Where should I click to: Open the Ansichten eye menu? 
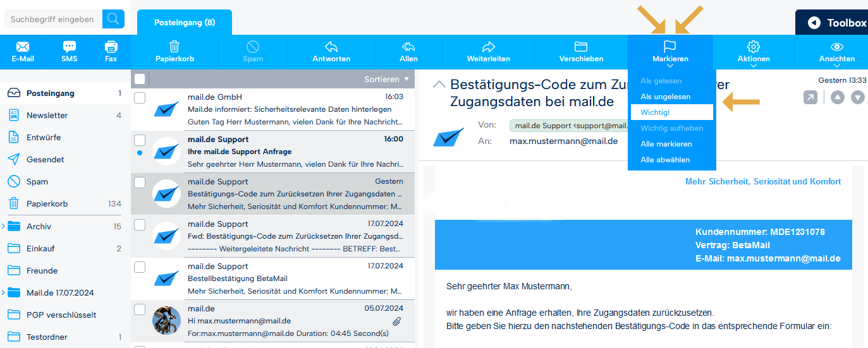pos(837,52)
